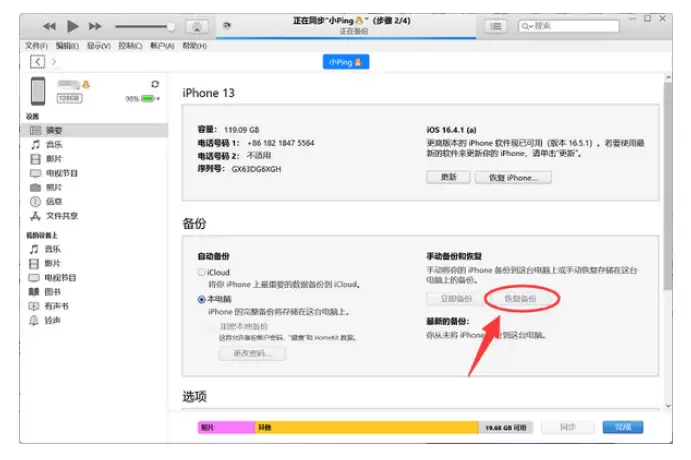Open the 编辑(E) menu
Viewport: 691px width, 460px height.
(x=67, y=46)
